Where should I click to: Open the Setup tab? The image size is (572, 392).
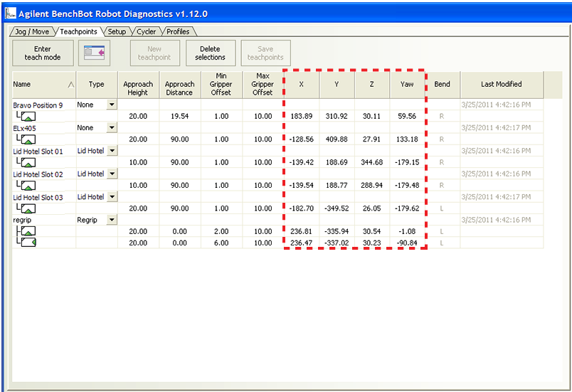(117, 31)
